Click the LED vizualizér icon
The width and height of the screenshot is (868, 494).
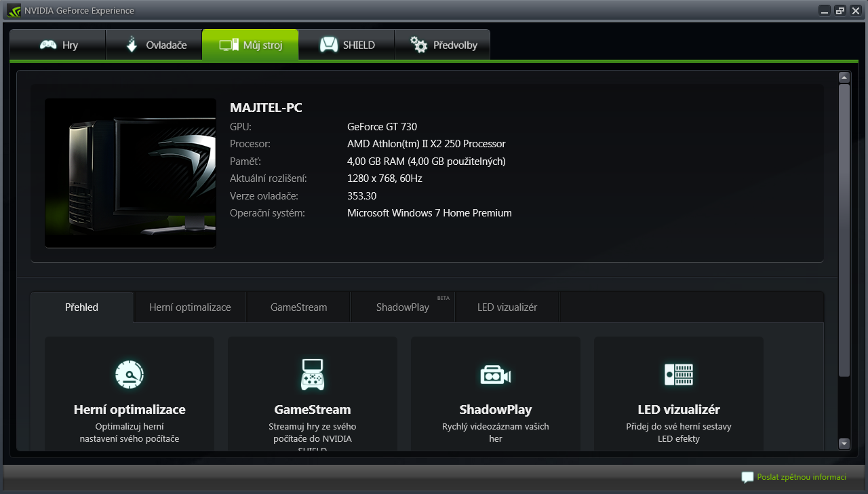(679, 375)
